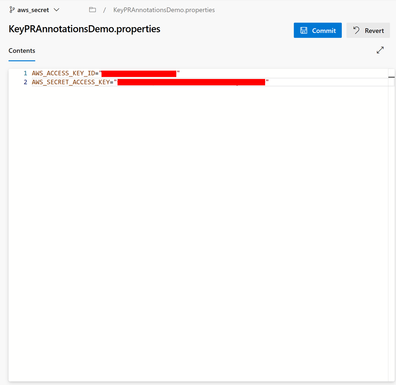Revert the file edits

pyautogui.click(x=368, y=30)
